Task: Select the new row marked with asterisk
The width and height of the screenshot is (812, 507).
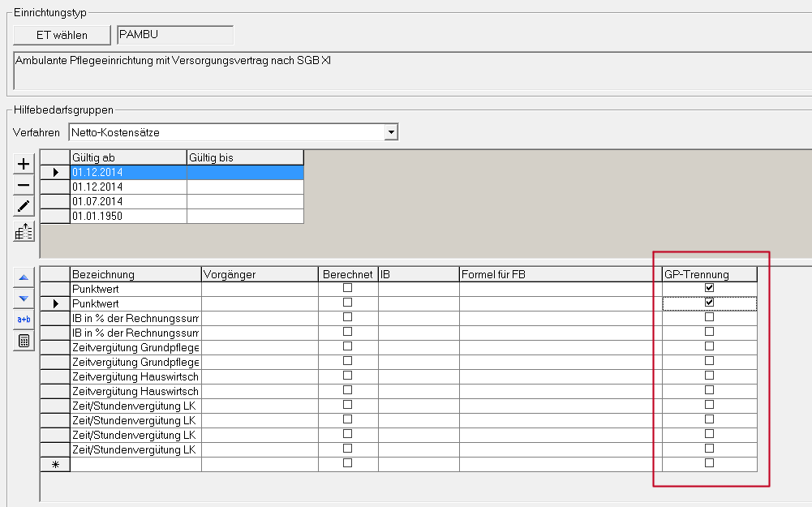Action: click(x=55, y=464)
